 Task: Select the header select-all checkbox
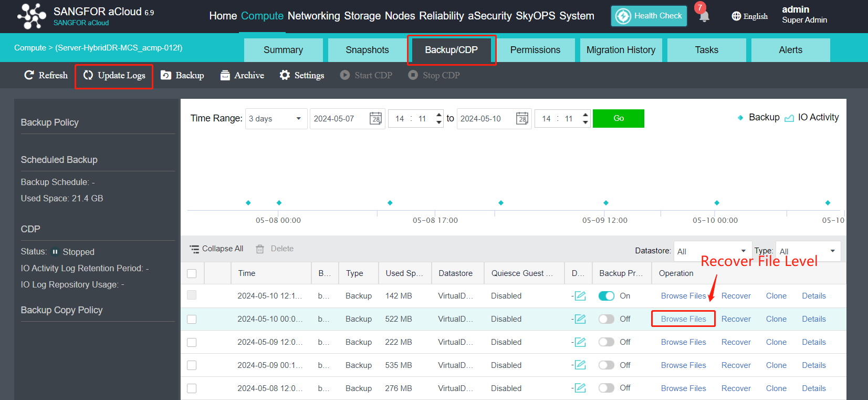pos(192,273)
